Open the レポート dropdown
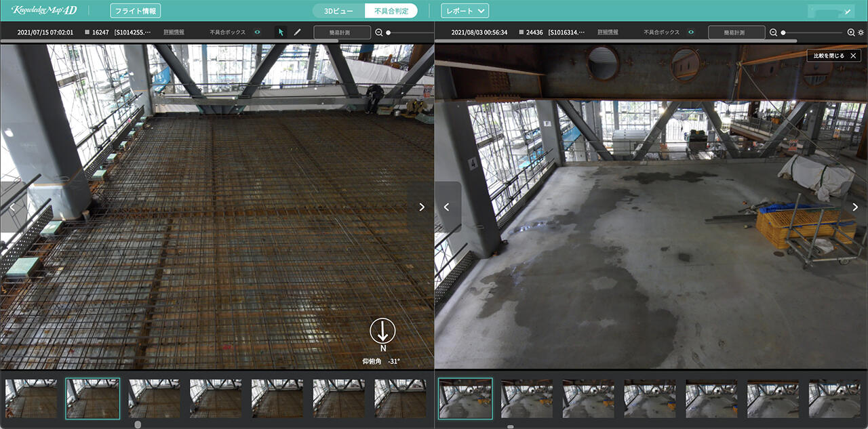868x429 pixels. coord(465,11)
